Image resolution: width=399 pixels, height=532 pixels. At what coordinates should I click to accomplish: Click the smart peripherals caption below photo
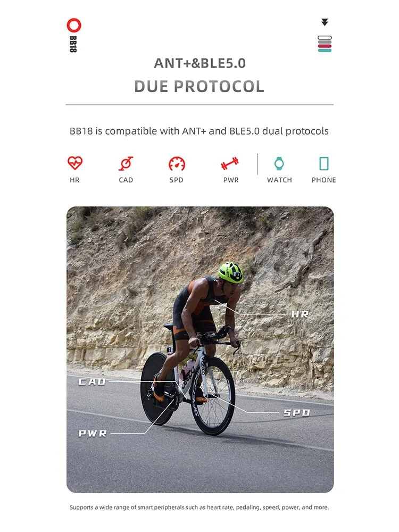[x=199, y=507]
